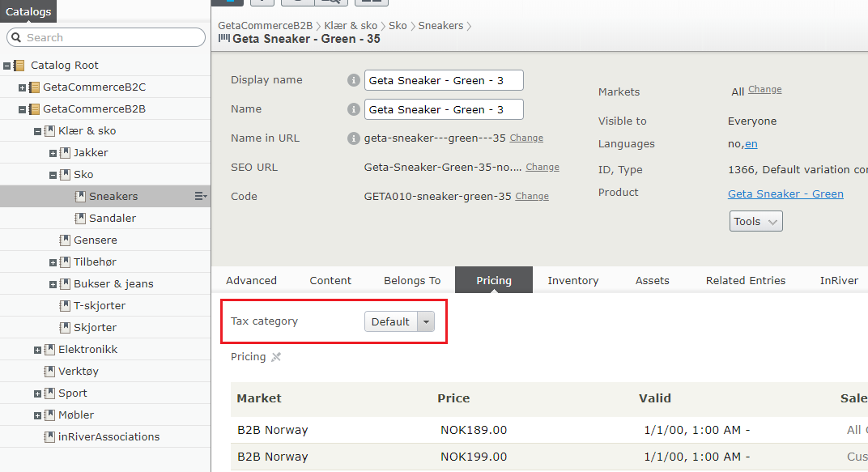
Task: Click the Market column header
Action: [x=259, y=398]
